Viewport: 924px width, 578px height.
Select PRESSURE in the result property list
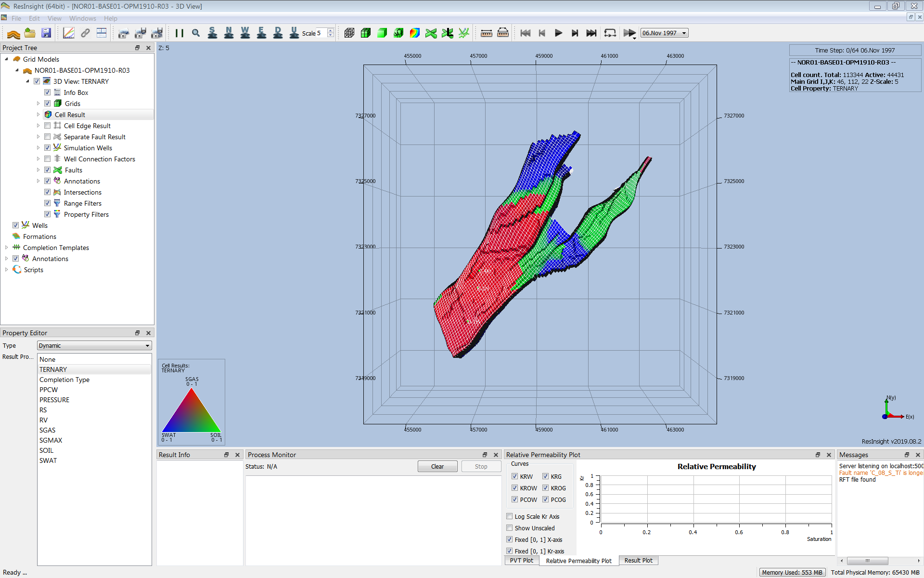pyautogui.click(x=54, y=400)
